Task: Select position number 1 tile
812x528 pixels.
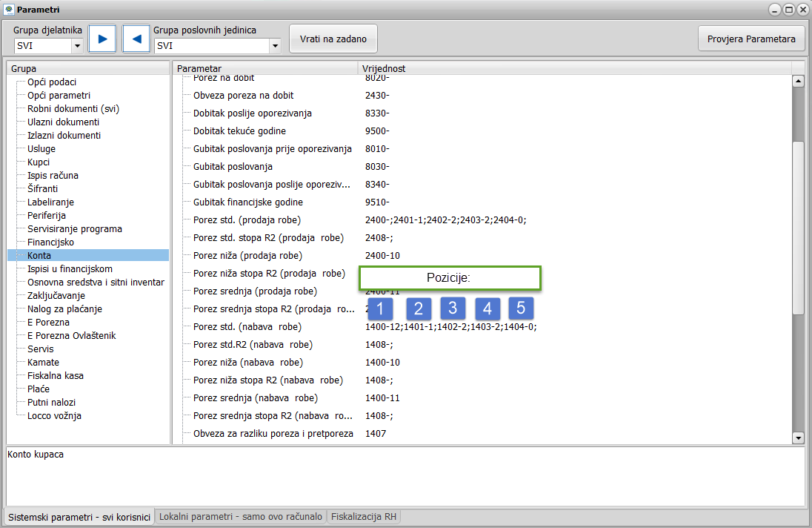Action: coord(380,308)
